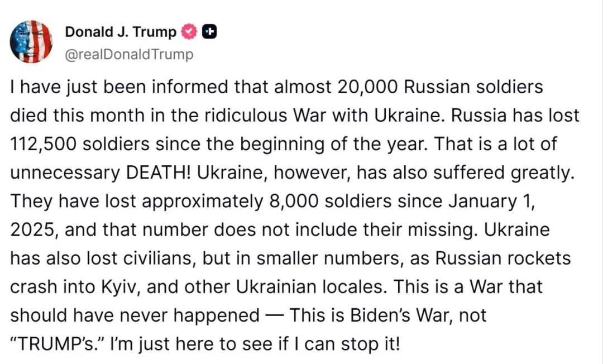Click the black plus badge icon
The width and height of the screenshot is (603, 364).
tap(209, 32)
